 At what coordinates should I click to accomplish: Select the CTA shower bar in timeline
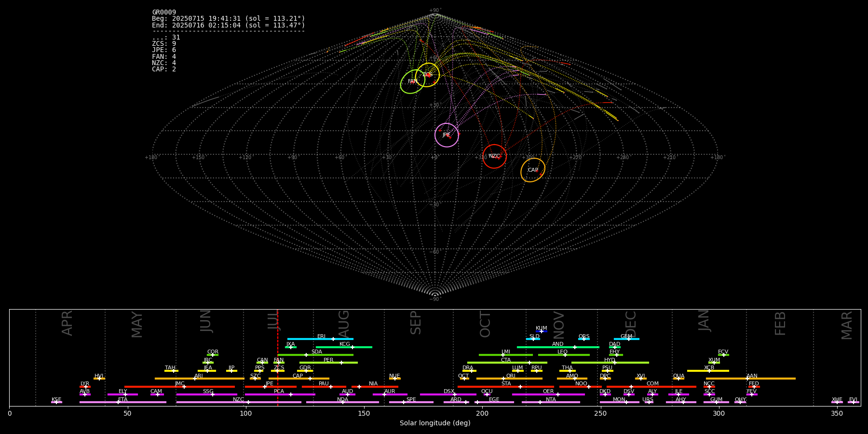click(x=507, y=363)
